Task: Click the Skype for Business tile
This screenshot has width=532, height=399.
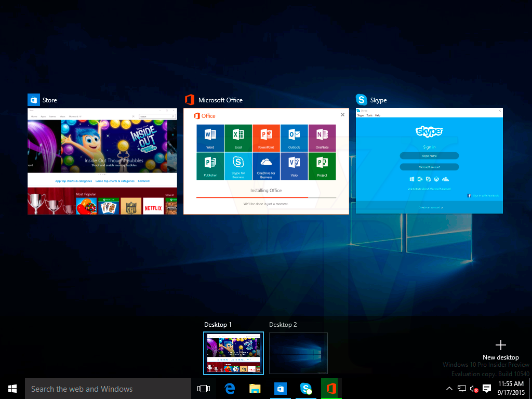Action: (238, 166)
